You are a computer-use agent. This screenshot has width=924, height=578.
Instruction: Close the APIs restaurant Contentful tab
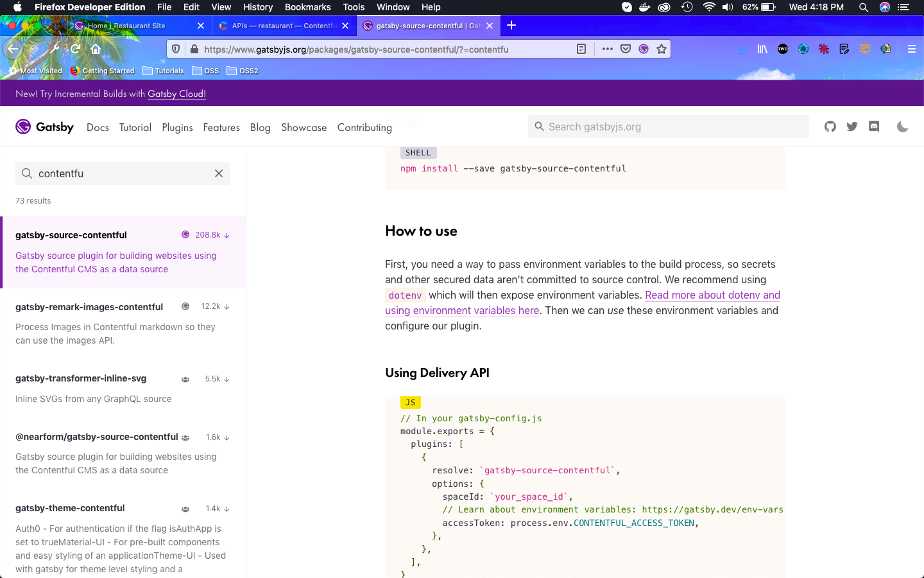[x=345, y=26]
